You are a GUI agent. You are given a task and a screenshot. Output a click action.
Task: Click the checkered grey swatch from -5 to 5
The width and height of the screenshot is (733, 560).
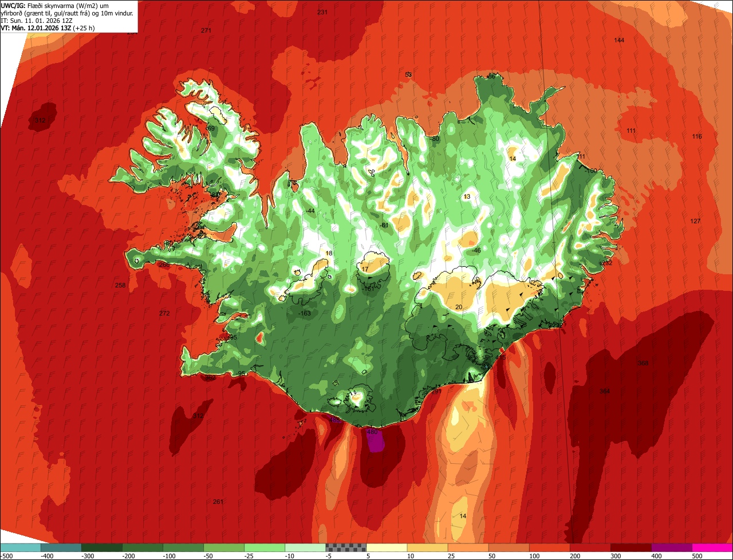coord(346,547)
